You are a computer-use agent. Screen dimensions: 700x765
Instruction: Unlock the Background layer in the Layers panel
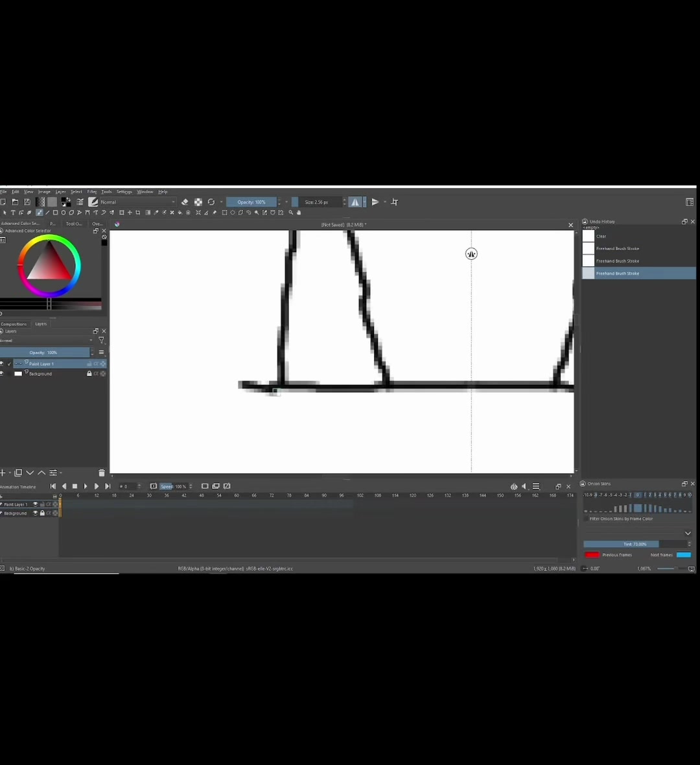[x=89, y=373]
